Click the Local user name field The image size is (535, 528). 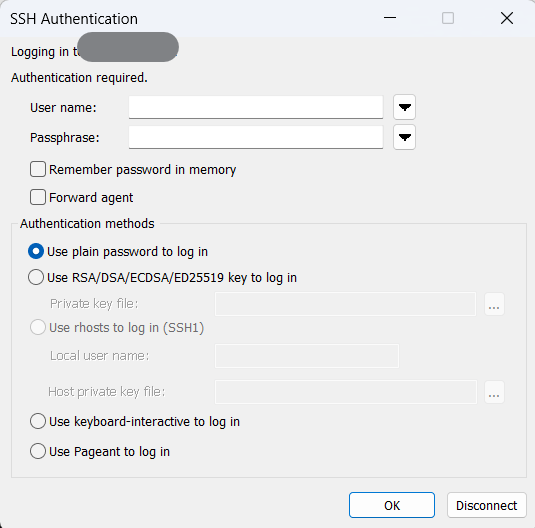307,356
